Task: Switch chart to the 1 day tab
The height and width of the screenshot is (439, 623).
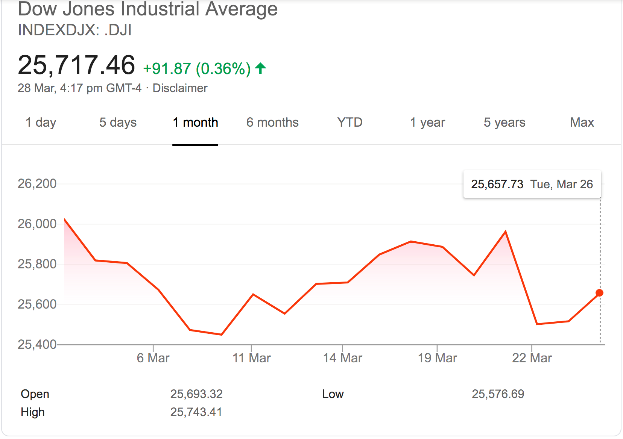Action: 41,122
